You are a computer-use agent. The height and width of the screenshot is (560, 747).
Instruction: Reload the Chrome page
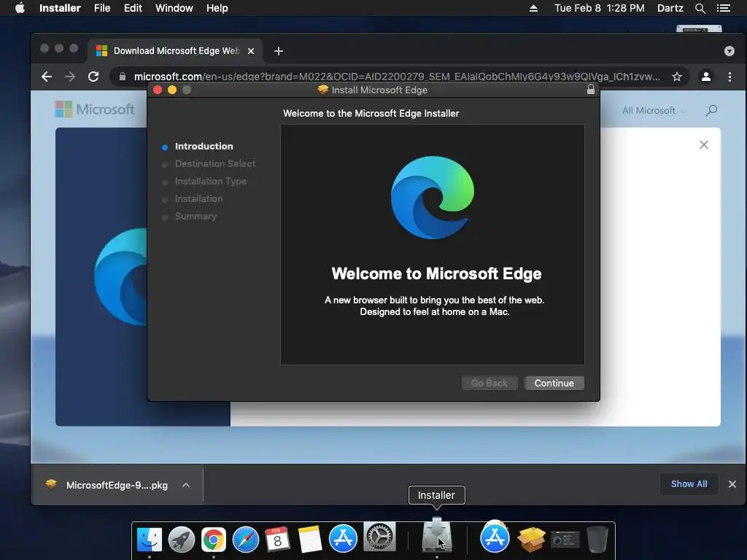93,77
